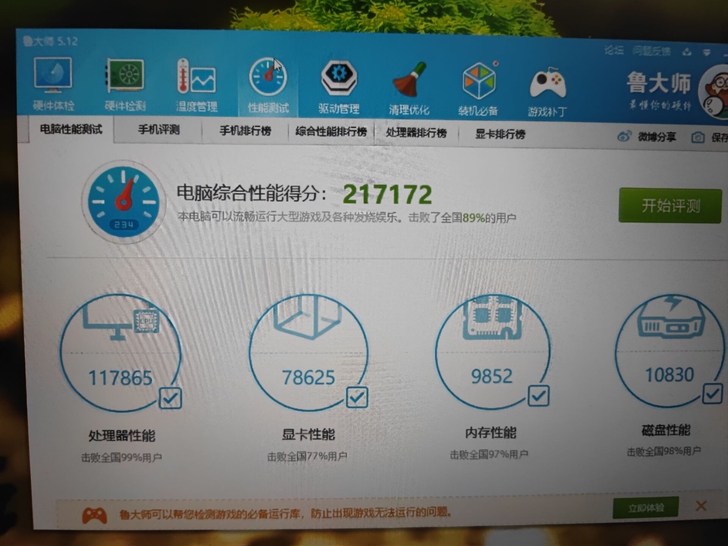Start benchmark with 开始评测 button
The width and height of the screenshot is (728, 546).
[670, 205]
